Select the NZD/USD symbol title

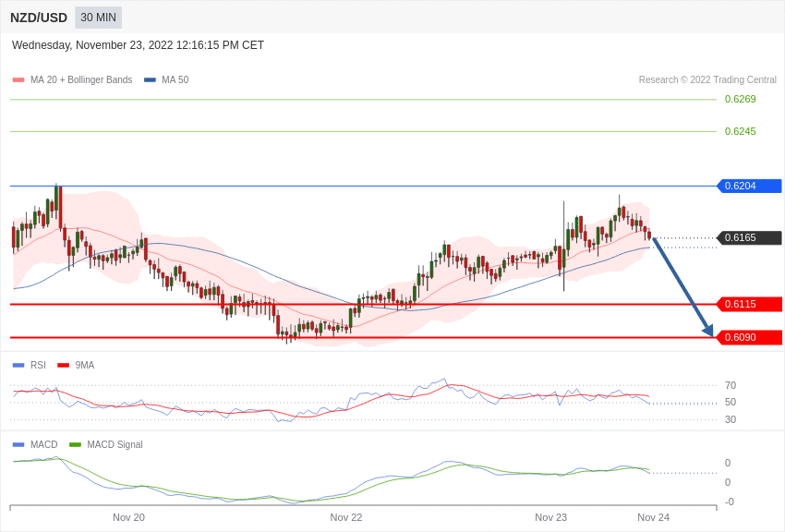(39, 18)
